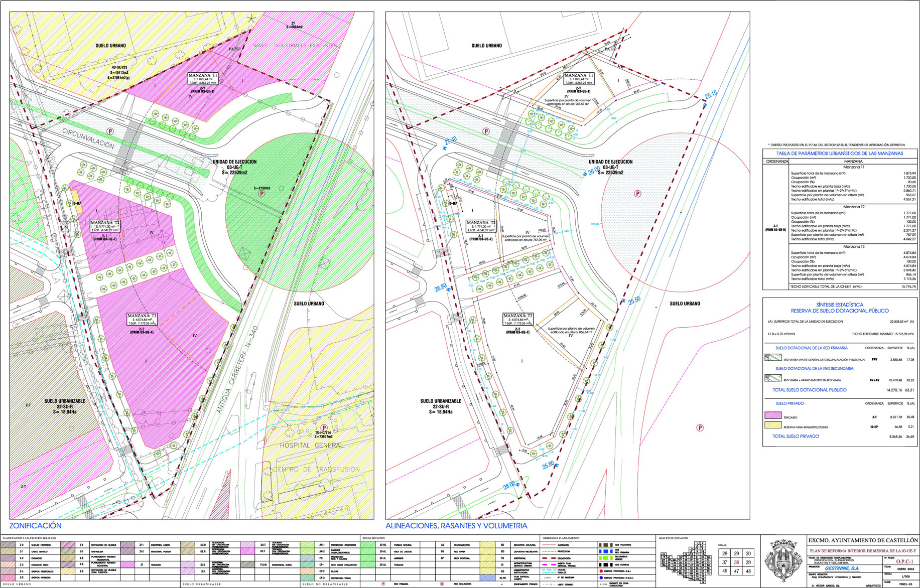Click EXCMO. AYUNTAMIENTO DE CASTELLÓN heading
The height and width of the screenshot is (588, 920).
click(863, 540)
